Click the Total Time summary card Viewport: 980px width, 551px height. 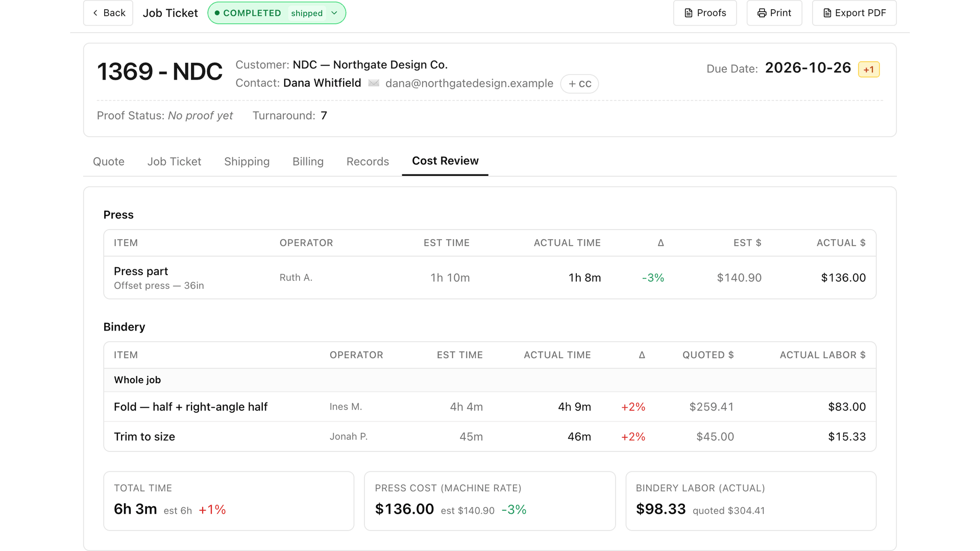click(x=229, y=501)
